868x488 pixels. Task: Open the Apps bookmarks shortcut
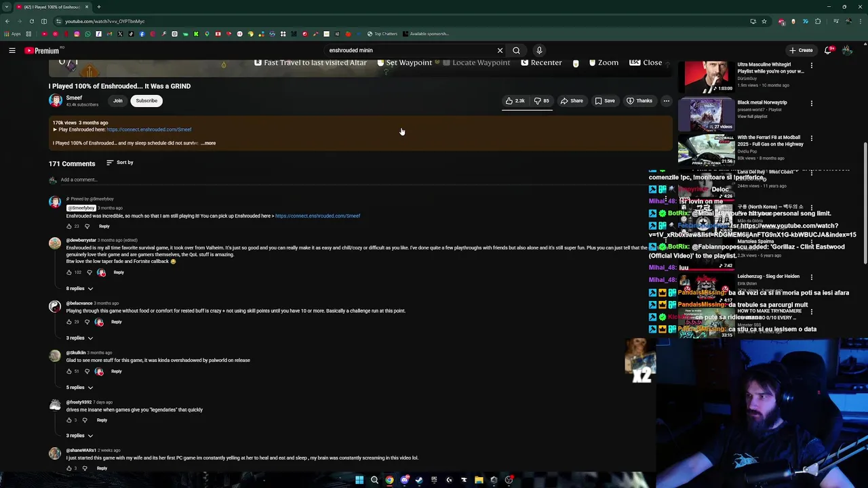[12, 34]
